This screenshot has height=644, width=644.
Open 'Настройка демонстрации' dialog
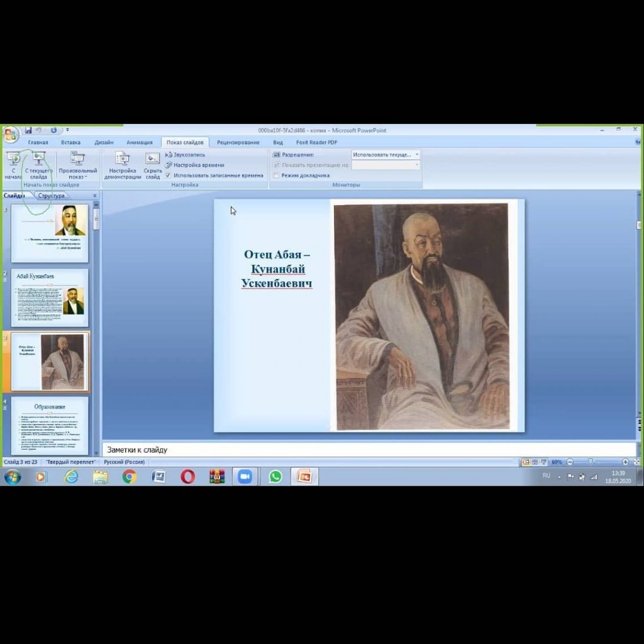coord(123,165)
